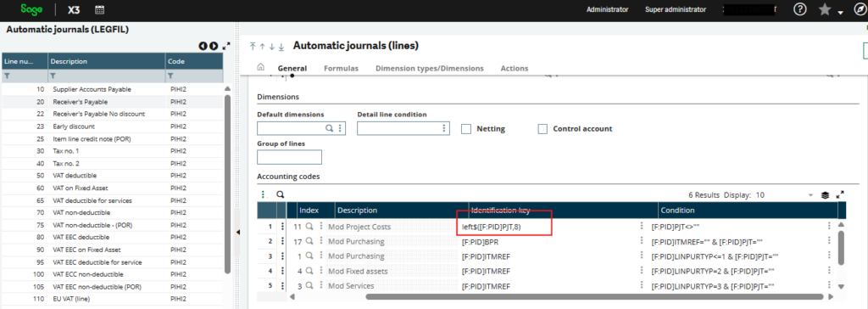Switch to the Formulas tab

[341, 68]
